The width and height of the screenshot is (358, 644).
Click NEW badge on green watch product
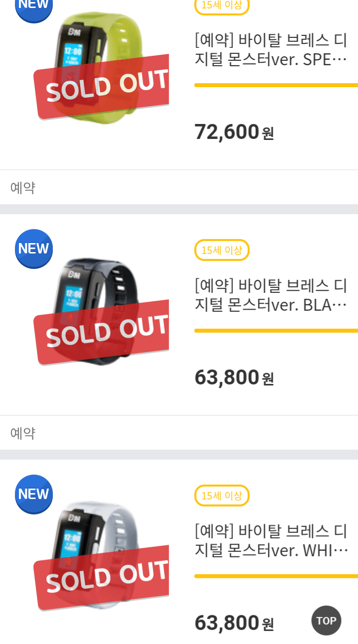click(x=34, y=6)
